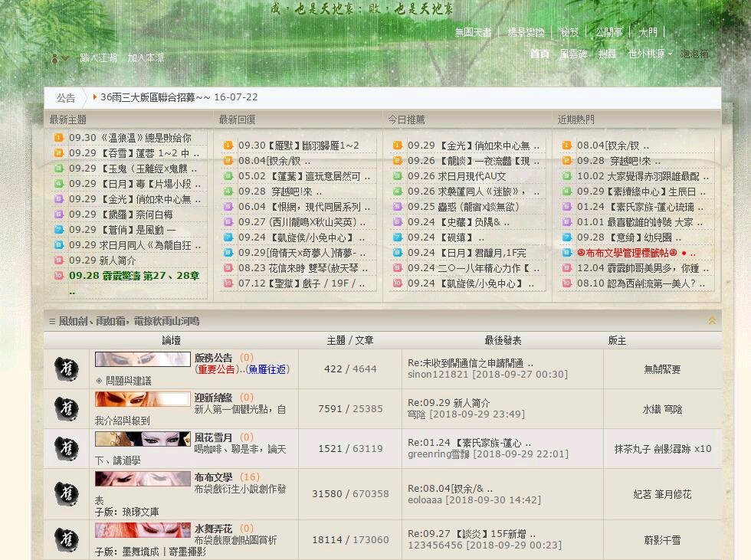Click the forum status icon for 布布文學
The image size is (751, 560).
66,493
